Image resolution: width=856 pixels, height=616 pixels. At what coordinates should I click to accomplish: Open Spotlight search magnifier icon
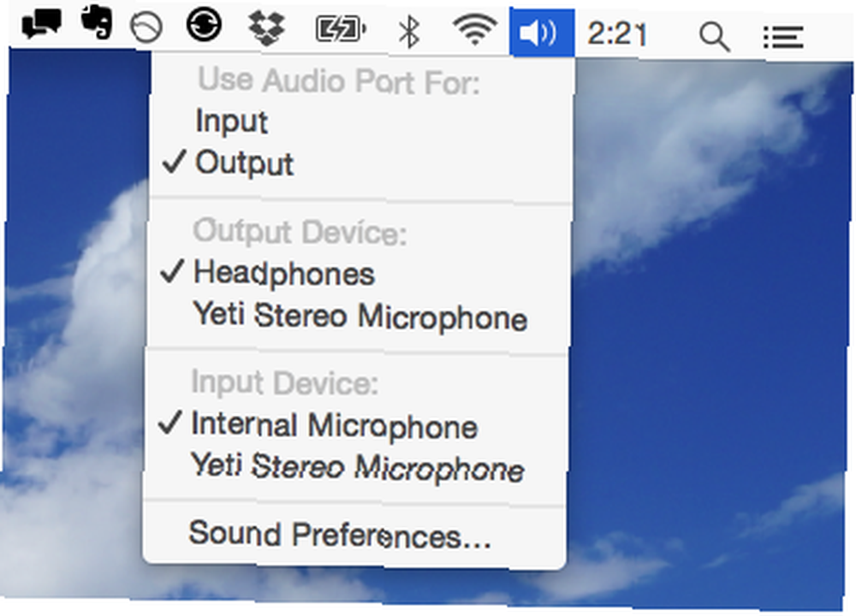point(715,37)
